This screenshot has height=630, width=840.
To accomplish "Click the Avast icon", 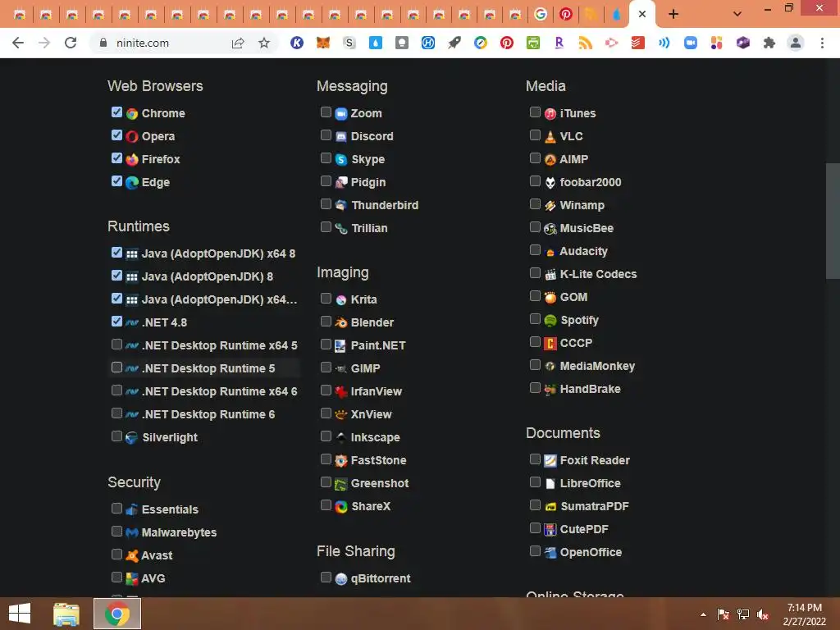I will 132,555.
